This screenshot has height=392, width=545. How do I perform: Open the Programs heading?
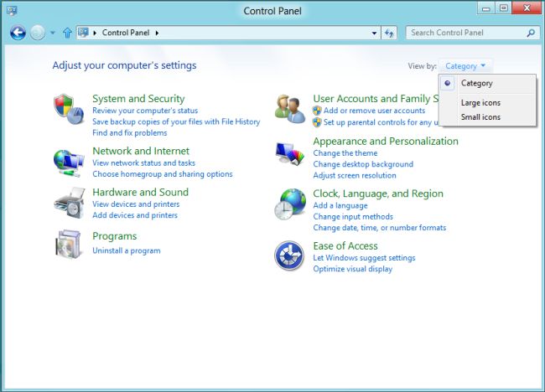pyautogui.click(x=114, y=236)
